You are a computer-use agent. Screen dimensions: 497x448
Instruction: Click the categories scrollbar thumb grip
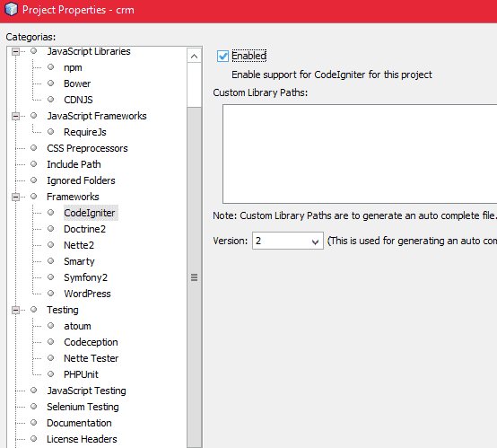pos(194,277)
